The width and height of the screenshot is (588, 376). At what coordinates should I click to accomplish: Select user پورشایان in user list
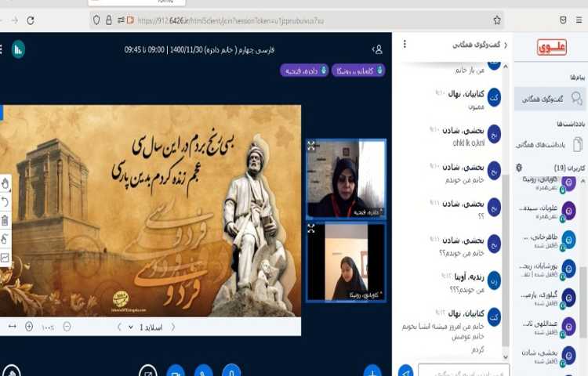coord(548,269)
